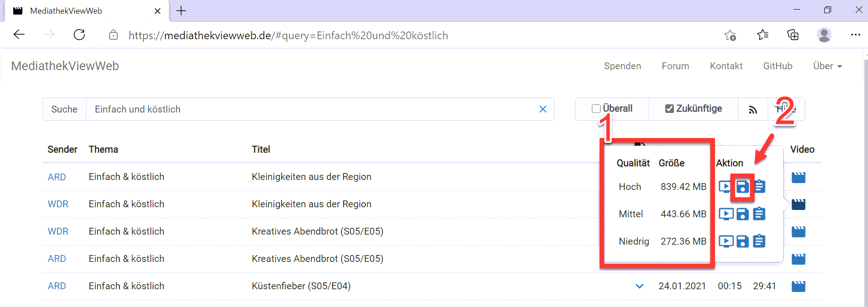Select the 272.36 MB size value
The image size is (868, 307).
point(683,241)
